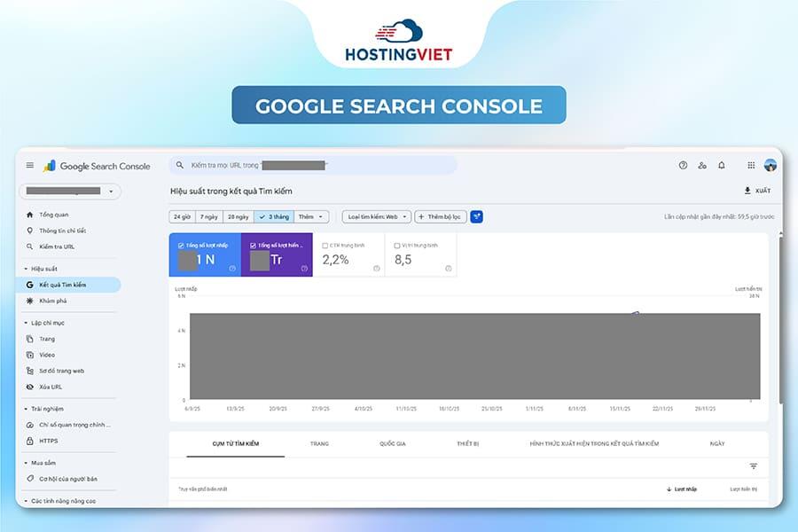Enable the CTR trung bình metric checkbox
The width and height of the screenshot is (798, 532).
[325, 246]
